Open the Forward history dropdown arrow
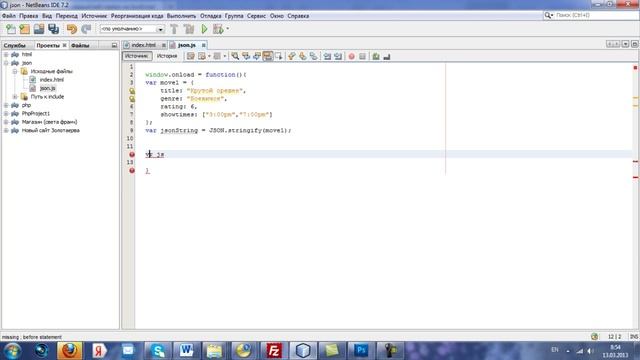This screenshot has height=360, width=640. (225, 56)
